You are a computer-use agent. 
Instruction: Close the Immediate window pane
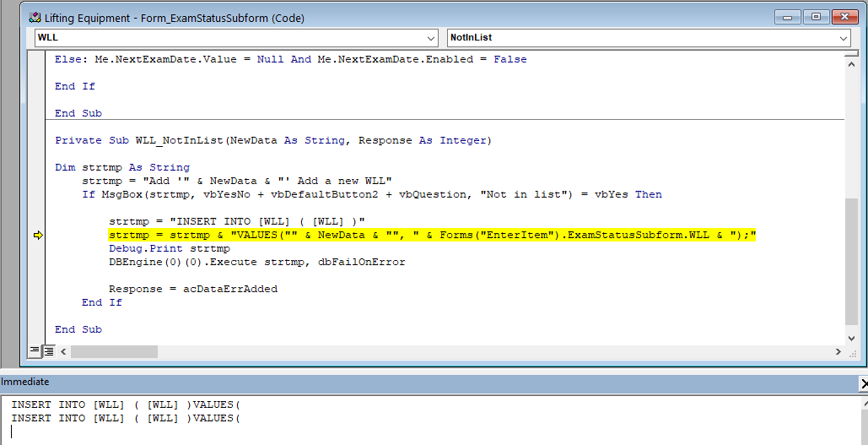click(863, 383)
